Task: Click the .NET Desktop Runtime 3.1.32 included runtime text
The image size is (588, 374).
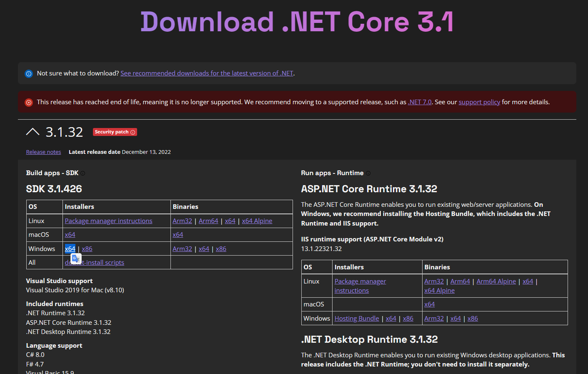Action: coord(68,332)
